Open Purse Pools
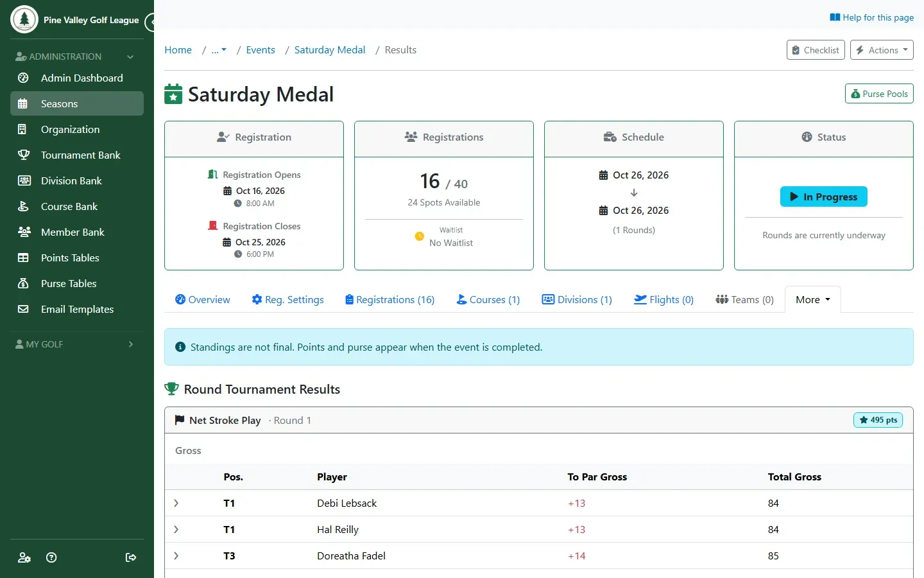 click(879, 94)
